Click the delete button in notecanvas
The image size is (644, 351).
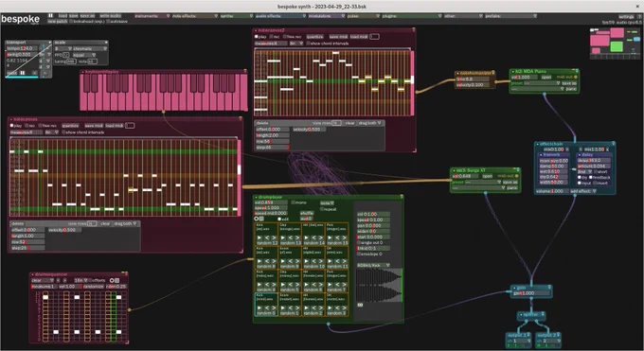point(18,223)
